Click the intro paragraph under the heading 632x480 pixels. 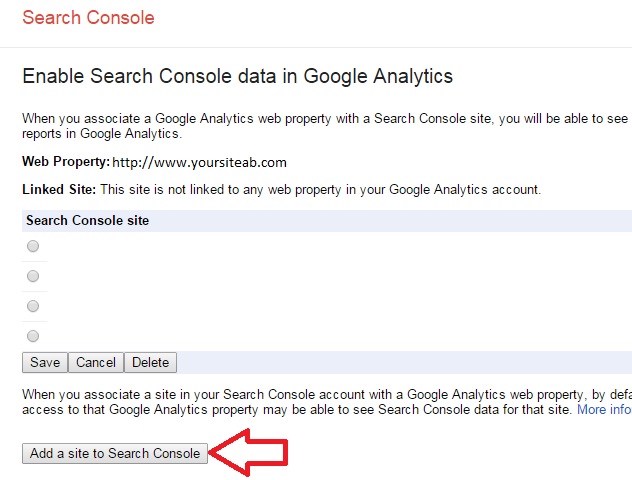(320, 125)
